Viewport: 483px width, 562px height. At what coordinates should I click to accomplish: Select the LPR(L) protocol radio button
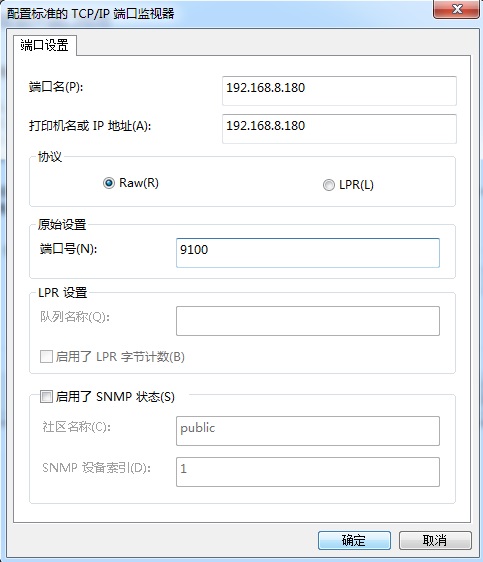click(x=329, y=185)
